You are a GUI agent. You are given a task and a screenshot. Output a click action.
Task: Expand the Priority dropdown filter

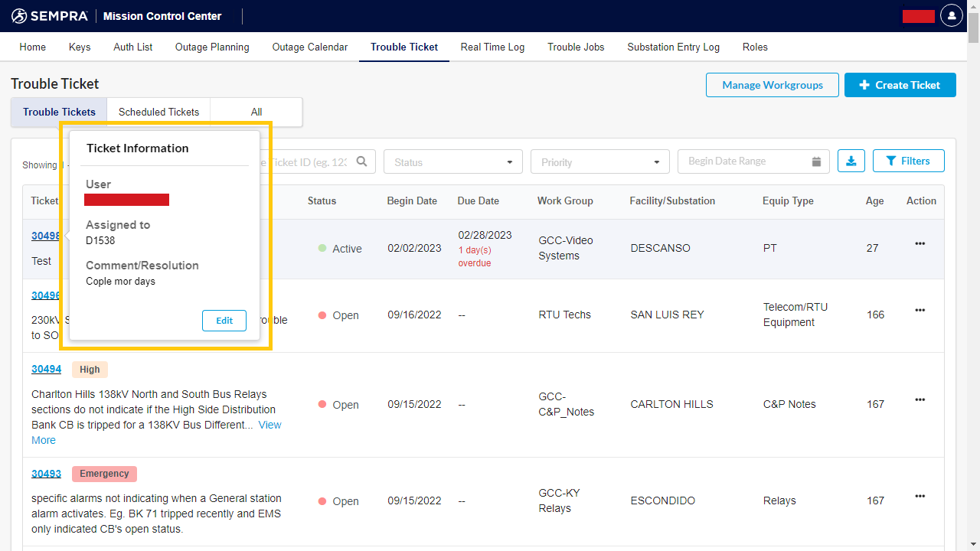(x=599, y=161)
